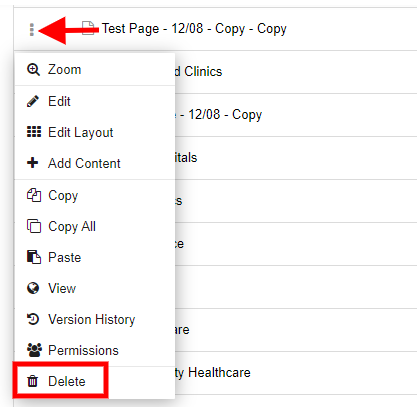Screen dimensions: 417x407
Task: Click the Edit pencil icon
Action: (x=33, y=101)
